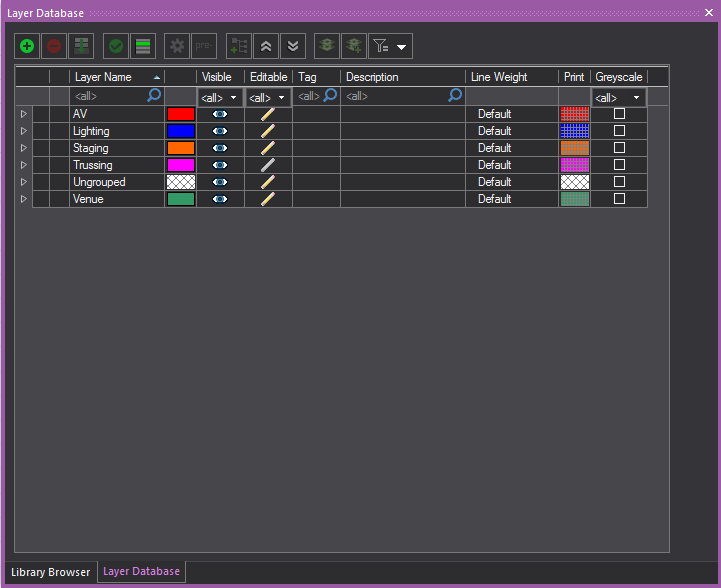Viewport: 721px width, 588px height.
Task: Click the green checkmark toolbar icon
Action: coord(116,46)
